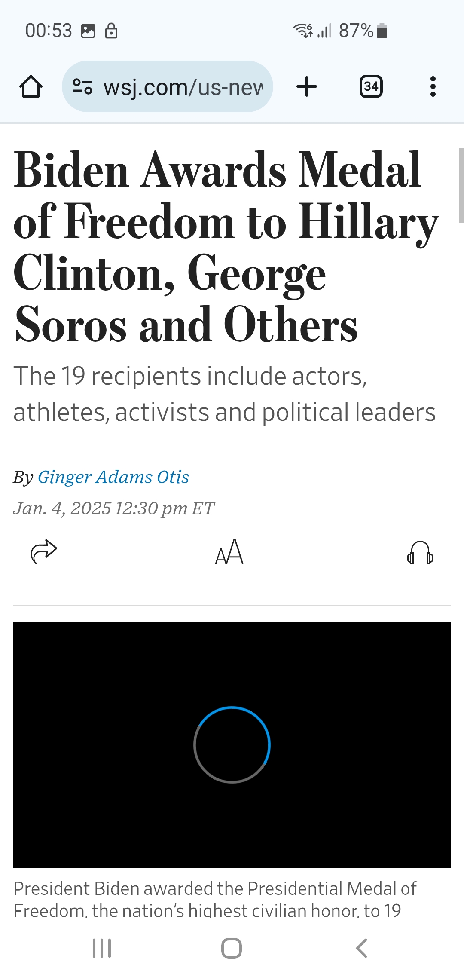Tap the Android home navigation button

click(x=232, y=948)
